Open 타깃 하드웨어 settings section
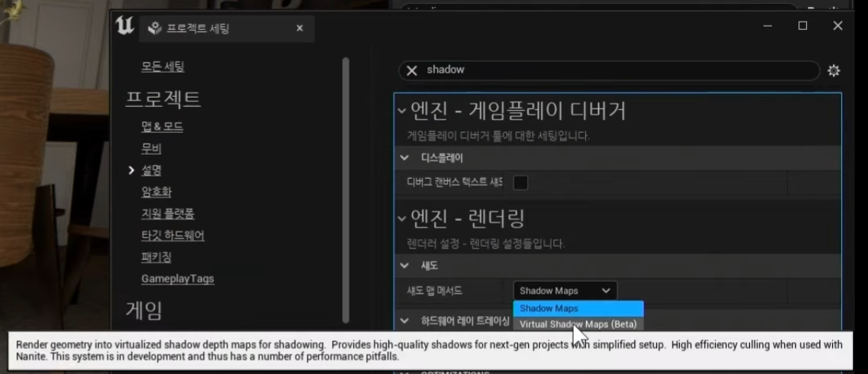868x374 pixels. (173, 235)
